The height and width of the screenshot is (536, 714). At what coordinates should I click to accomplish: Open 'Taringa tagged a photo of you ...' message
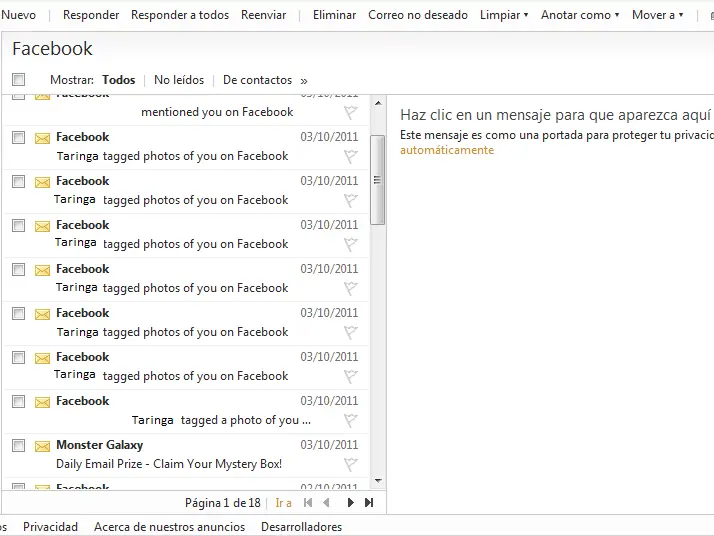[x=221, y=420]
